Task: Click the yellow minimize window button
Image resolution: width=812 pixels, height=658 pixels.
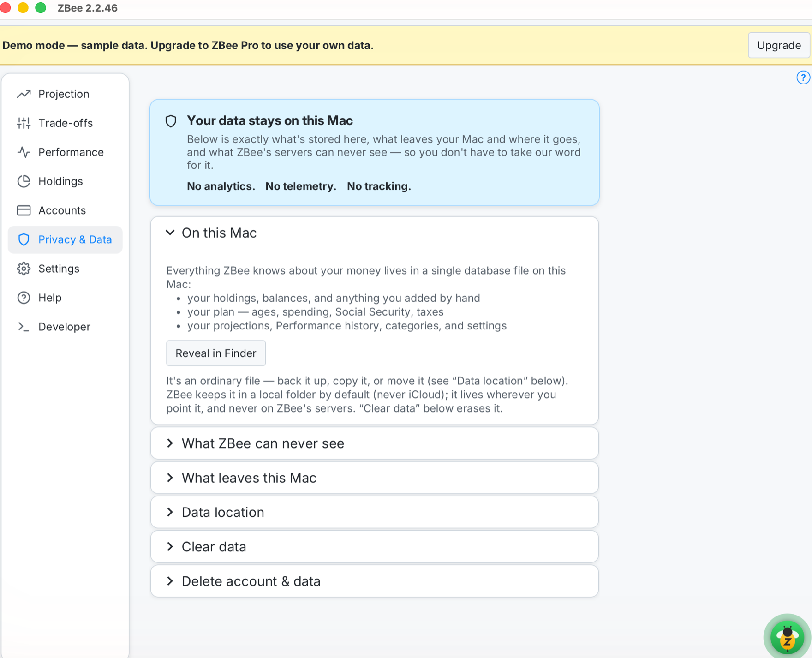Action: 23,8
